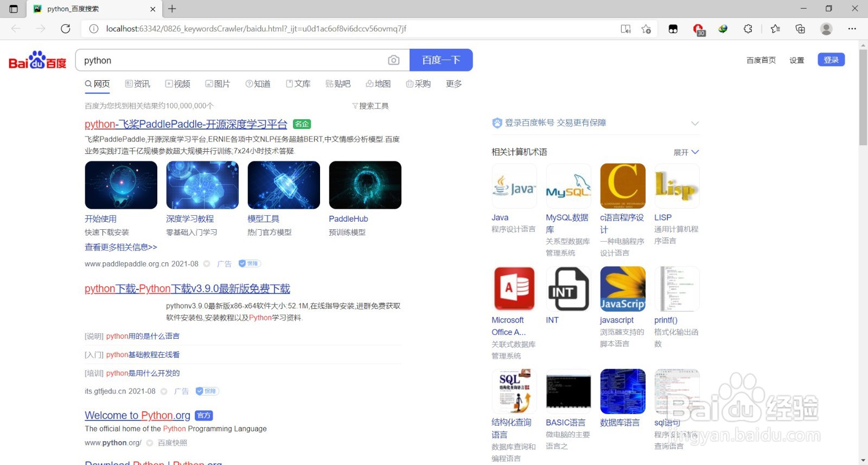Switch to 视频 video tab
Screen dimensions: 868x465
point(178,84)
